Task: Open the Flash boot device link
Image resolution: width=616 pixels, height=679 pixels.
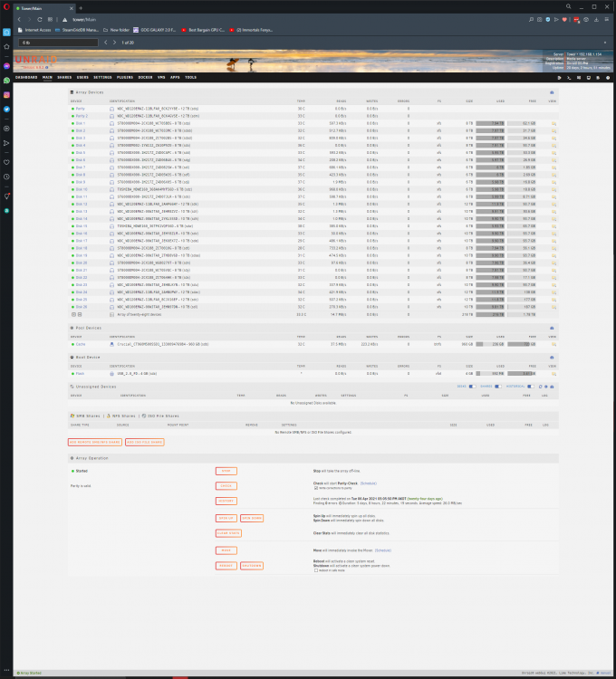Action: (80, 373)
